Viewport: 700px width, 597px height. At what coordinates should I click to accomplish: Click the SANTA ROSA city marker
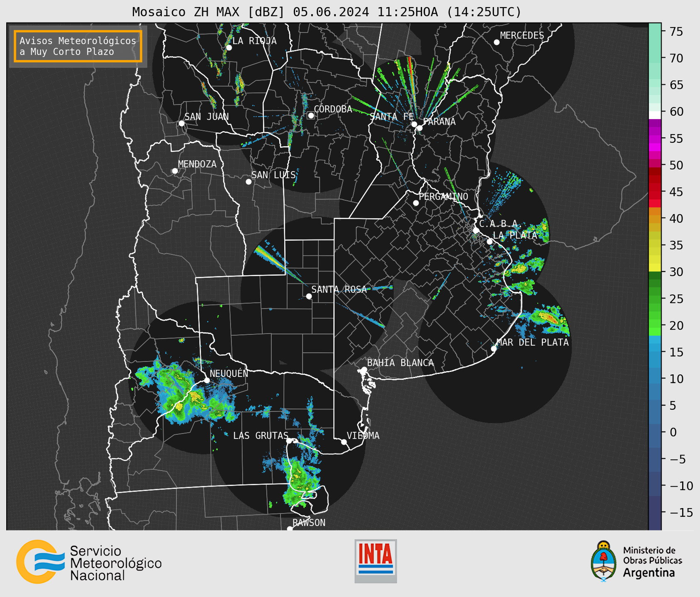pyautogui.click(x=309, y=296)
